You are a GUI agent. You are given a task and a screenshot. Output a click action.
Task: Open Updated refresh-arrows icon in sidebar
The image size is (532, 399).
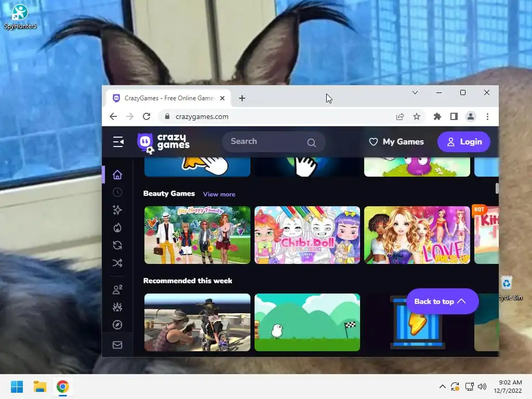[x=117, y=245]
